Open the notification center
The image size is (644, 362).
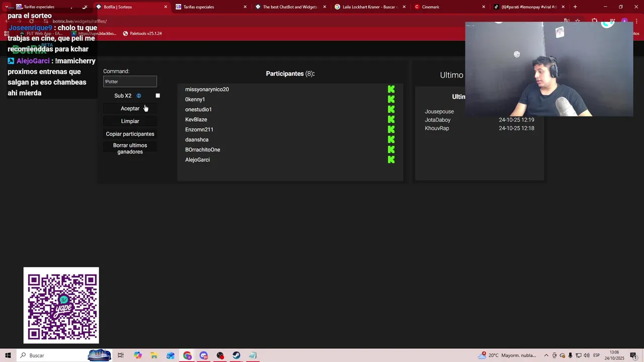(x=633, y=355)
